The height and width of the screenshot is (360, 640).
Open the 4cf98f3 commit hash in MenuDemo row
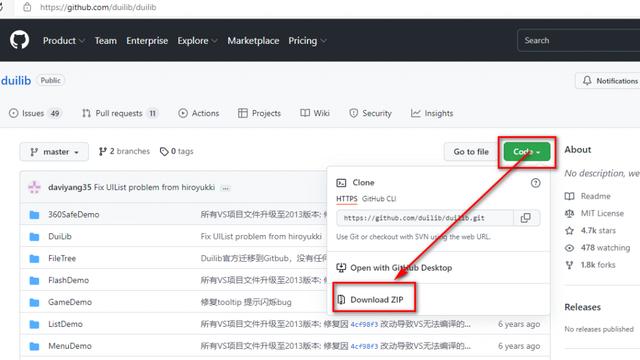tap(364, 347)
